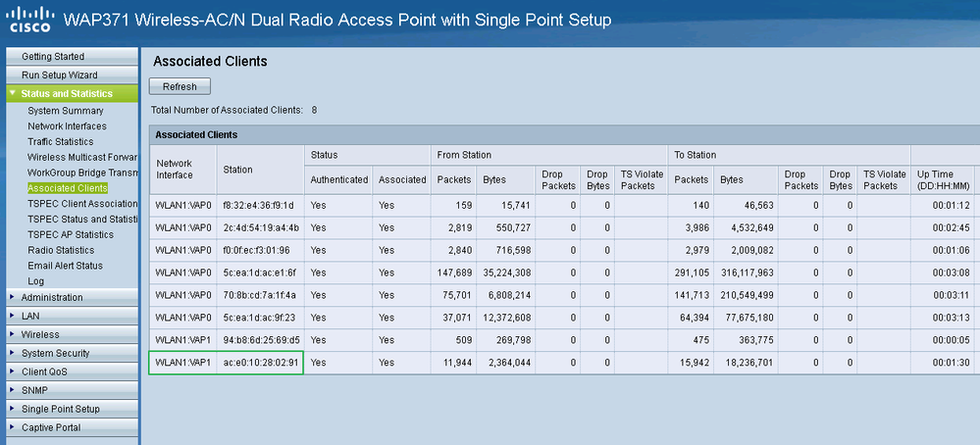The width and height of the screenshot is (980, 445).
Task: Click station 2c:4d:54:19:a4:4b
Action: point(261,227)
